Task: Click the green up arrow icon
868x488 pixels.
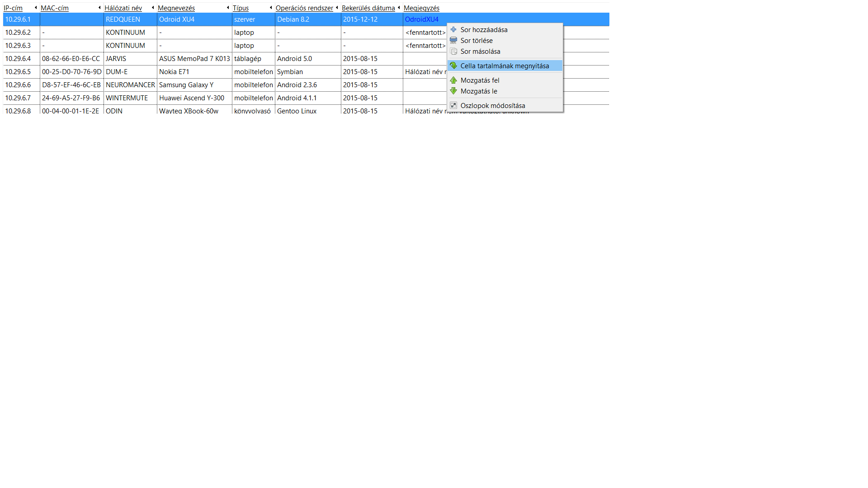Action: 453,80
